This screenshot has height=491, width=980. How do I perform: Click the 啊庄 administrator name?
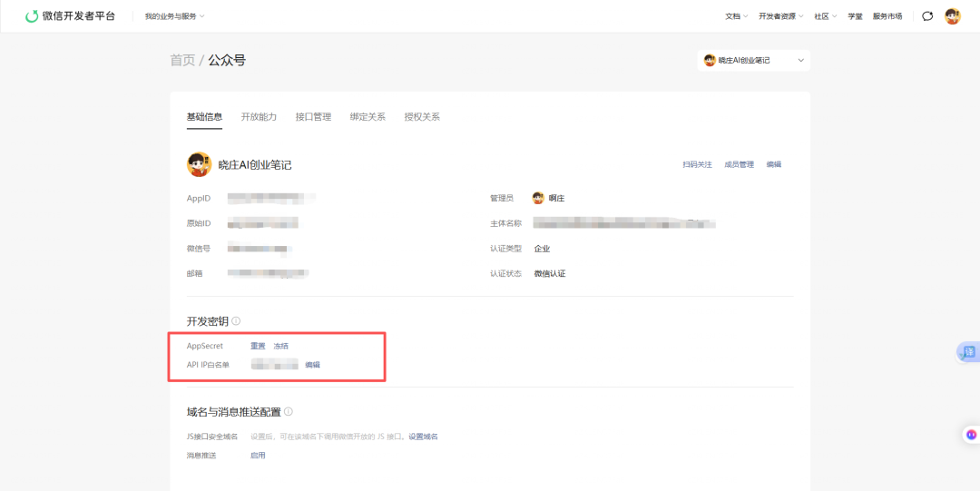tap(556, 198)
